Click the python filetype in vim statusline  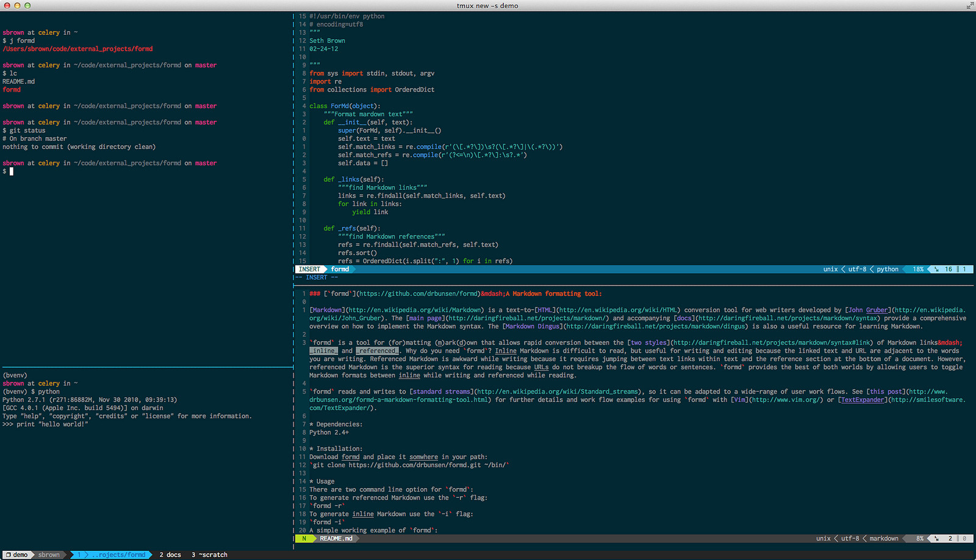pos(888,269)
